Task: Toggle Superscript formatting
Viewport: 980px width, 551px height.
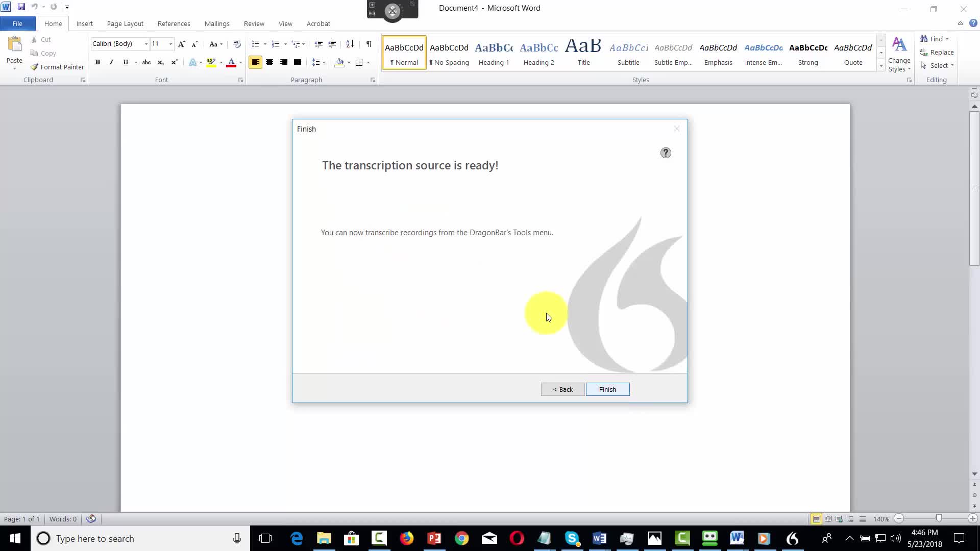Action: (174, 62)
